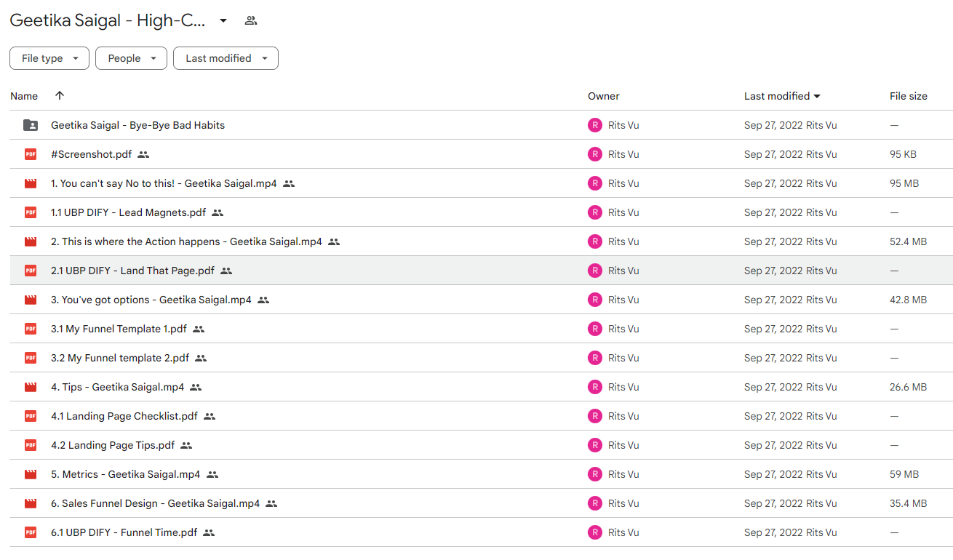Screen dimensions: 953x560
Task: Click the PDF icon of #Screenshot.pdf
Action: coord(31,154)
